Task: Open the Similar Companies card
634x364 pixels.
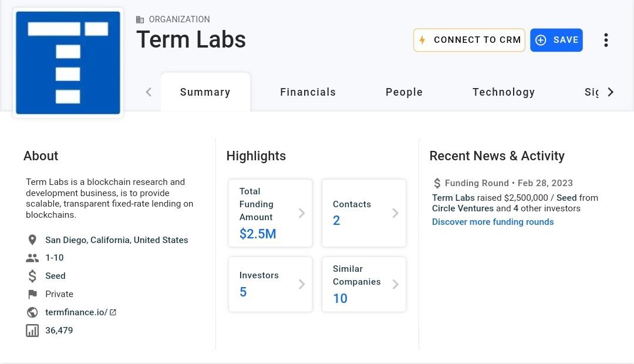Action: click(364, 284)
